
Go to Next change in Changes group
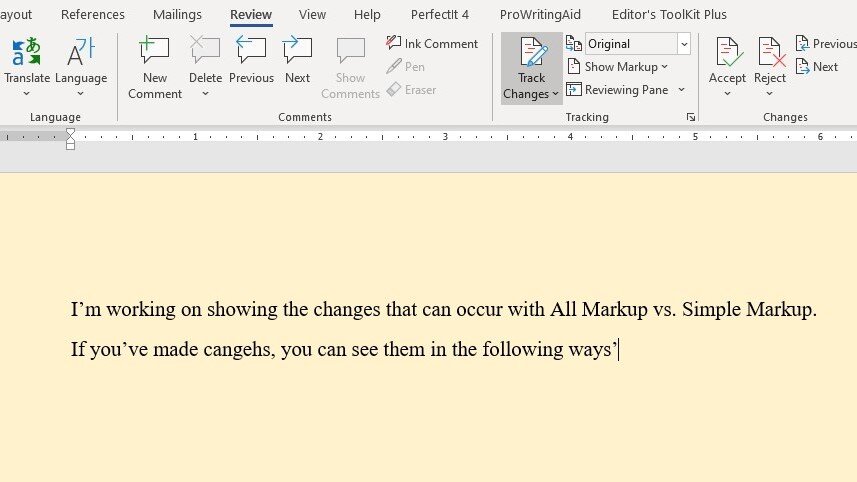(817, 67)
